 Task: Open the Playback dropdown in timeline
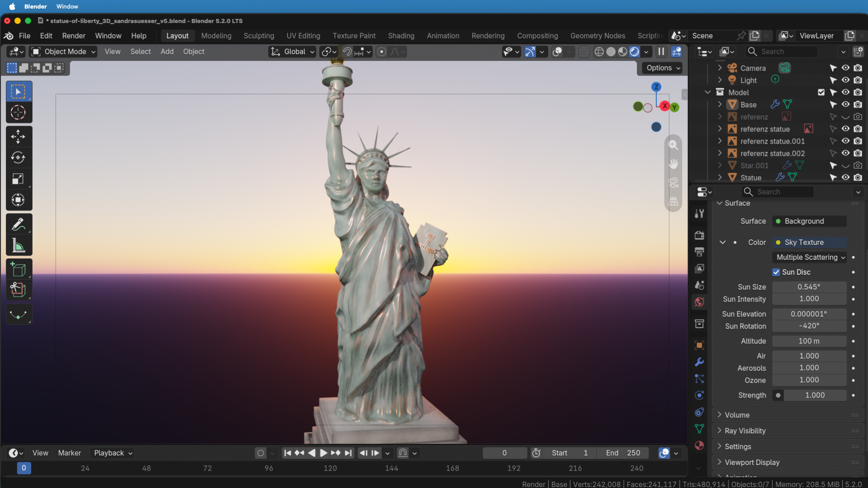[x=113, y=453]
